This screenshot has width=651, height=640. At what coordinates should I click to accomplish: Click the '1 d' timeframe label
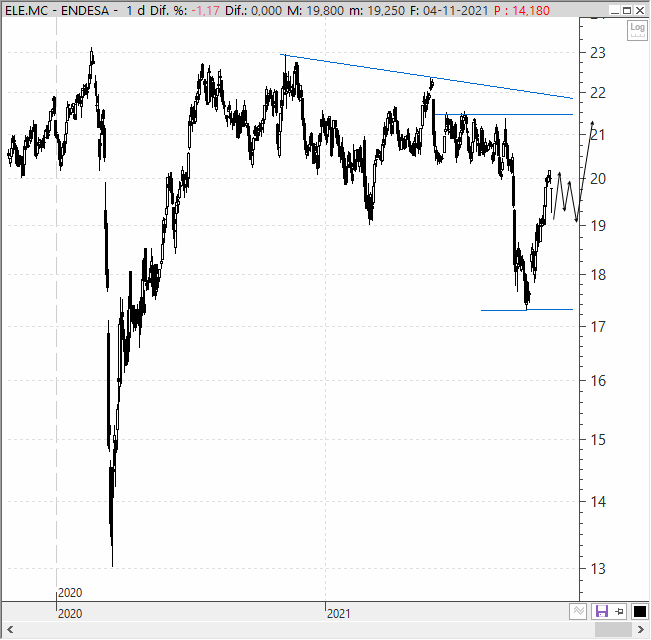pyautogui.click(x=135, y=10)
